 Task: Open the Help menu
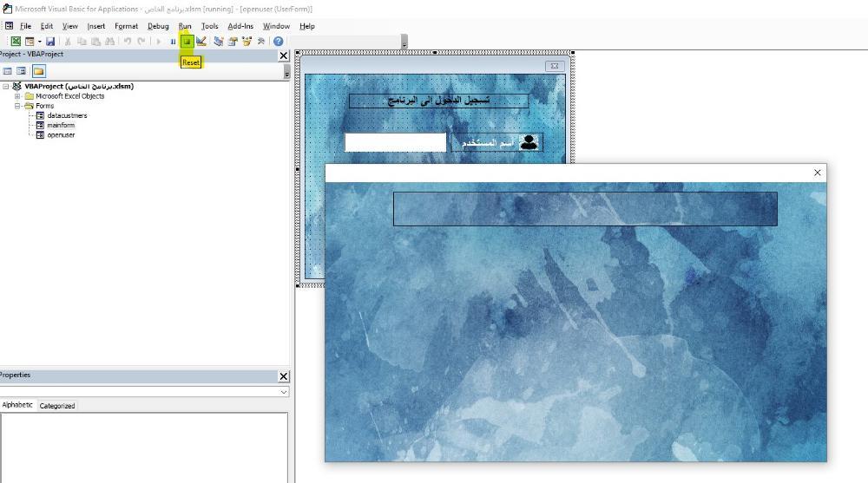pos(306,26)
